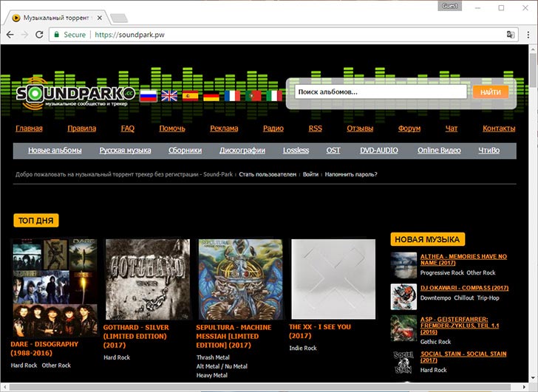Screen dimensions: 538x392
Task: Reload the page with refresh icon
Action: point(39,35)
